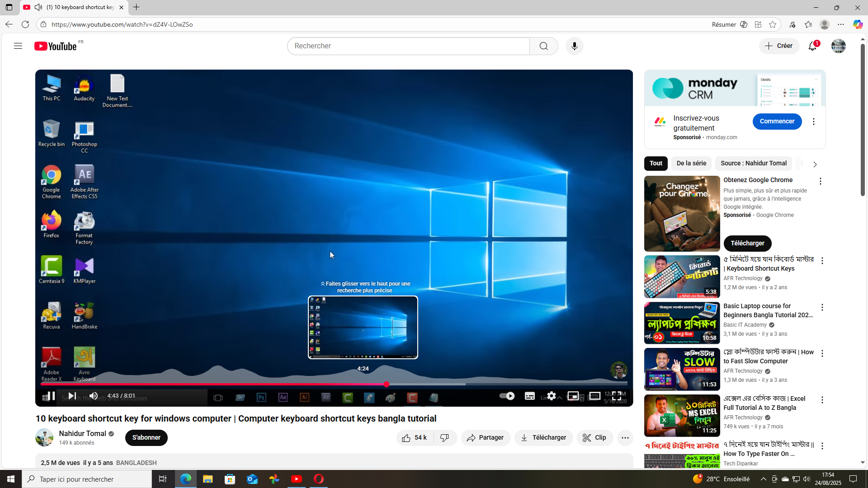Skip to the next video

pos(72,396)
